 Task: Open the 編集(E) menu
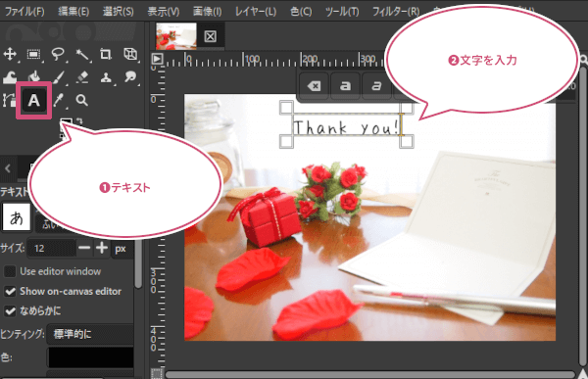pyautogui.click(x=73, y=11)
